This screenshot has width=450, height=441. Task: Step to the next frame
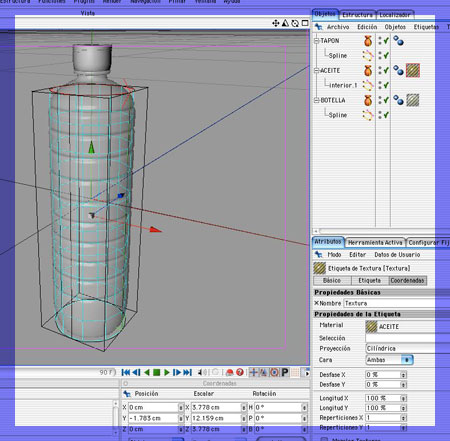pyautogui.click(x=177, y=372)
